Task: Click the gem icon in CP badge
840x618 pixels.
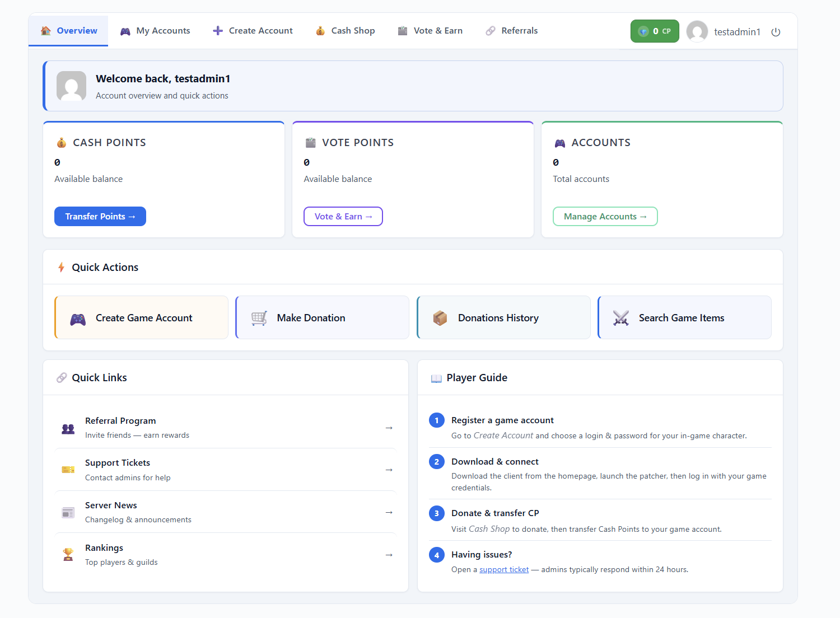Action: (x=643, y=31)
